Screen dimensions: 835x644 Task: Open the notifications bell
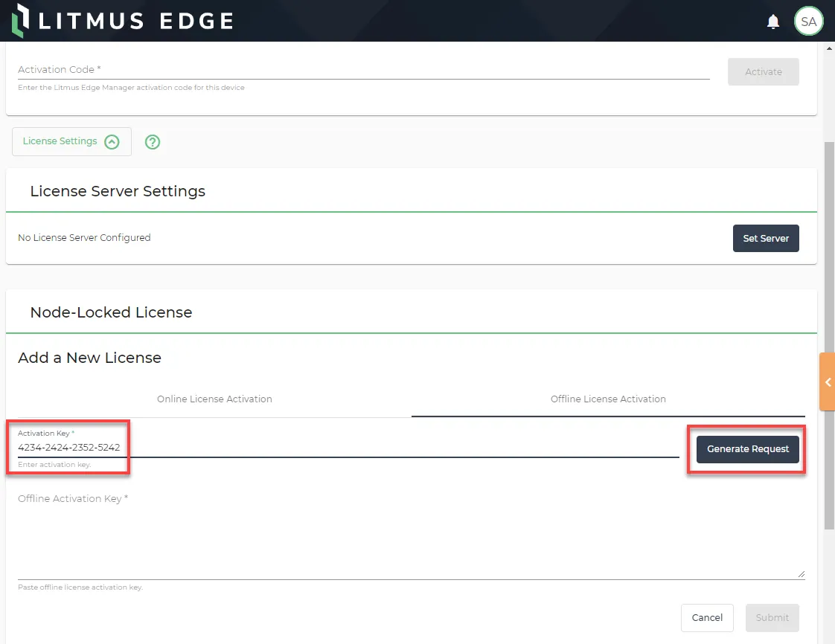tap(772, 22)
